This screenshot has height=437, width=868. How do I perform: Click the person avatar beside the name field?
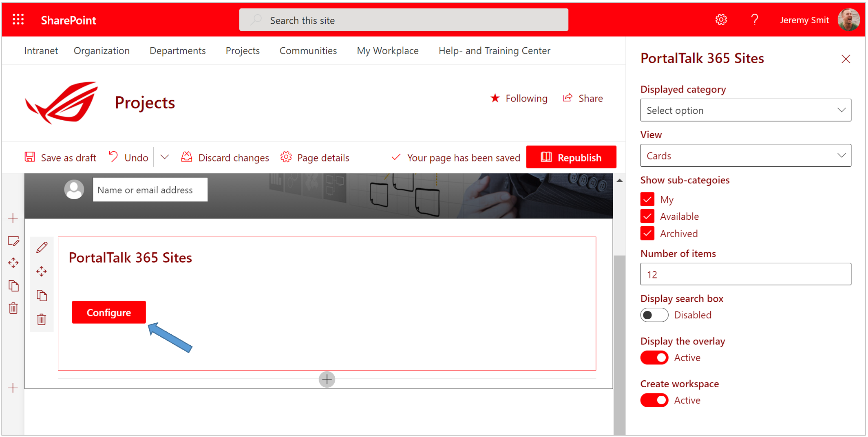tap(74, 190)
